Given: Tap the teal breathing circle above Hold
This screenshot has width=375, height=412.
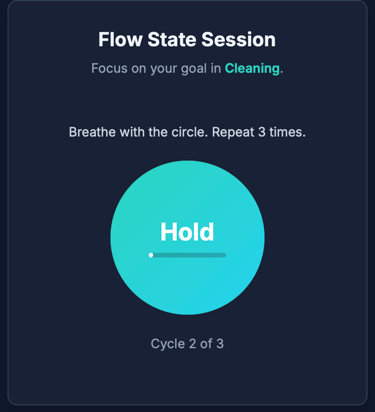Looking at the screenshot, I should point(187,190).
